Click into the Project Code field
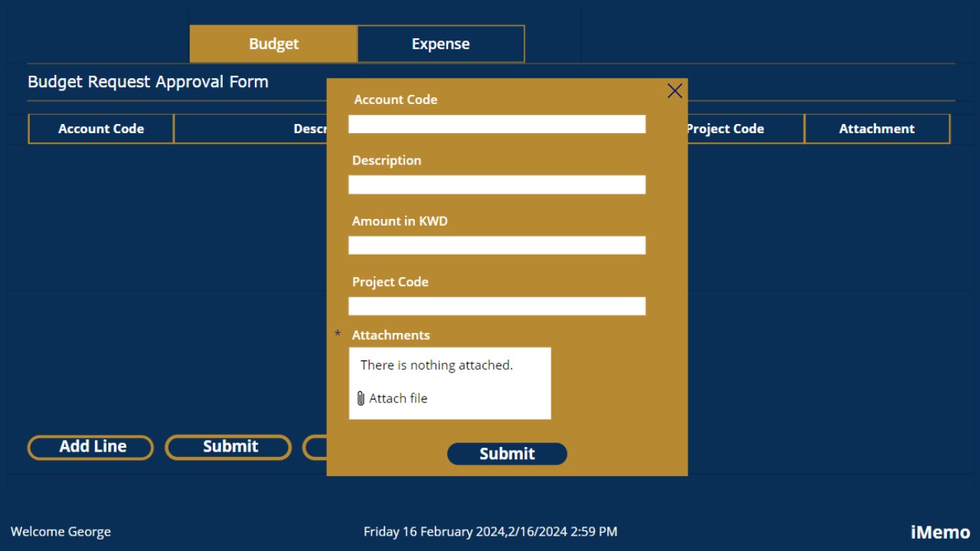Viewport: 980px width, 551px height. [497, 306]
